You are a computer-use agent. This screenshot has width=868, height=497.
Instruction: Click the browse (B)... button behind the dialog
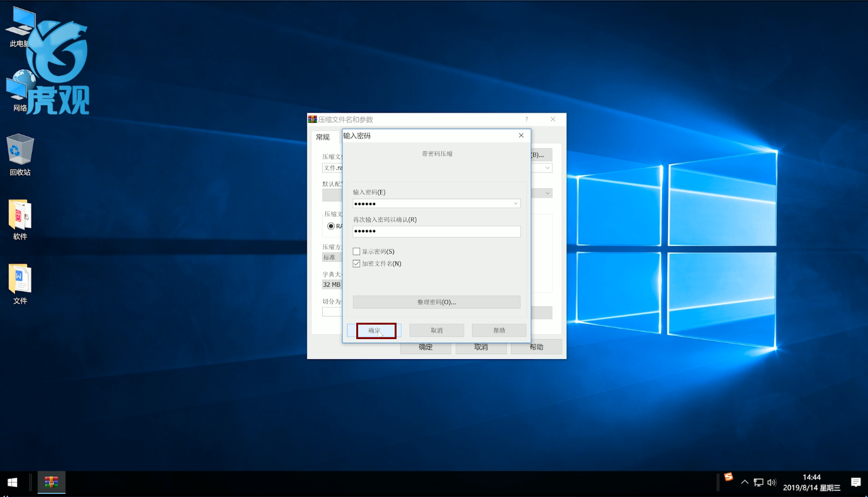pyautogui.click(x=541, y=155)
